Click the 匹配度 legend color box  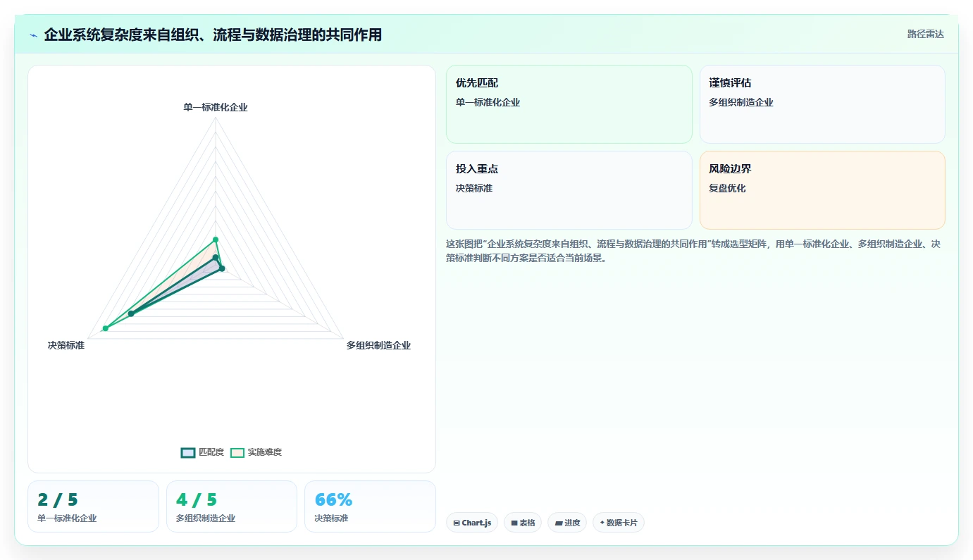click(188, 452)
